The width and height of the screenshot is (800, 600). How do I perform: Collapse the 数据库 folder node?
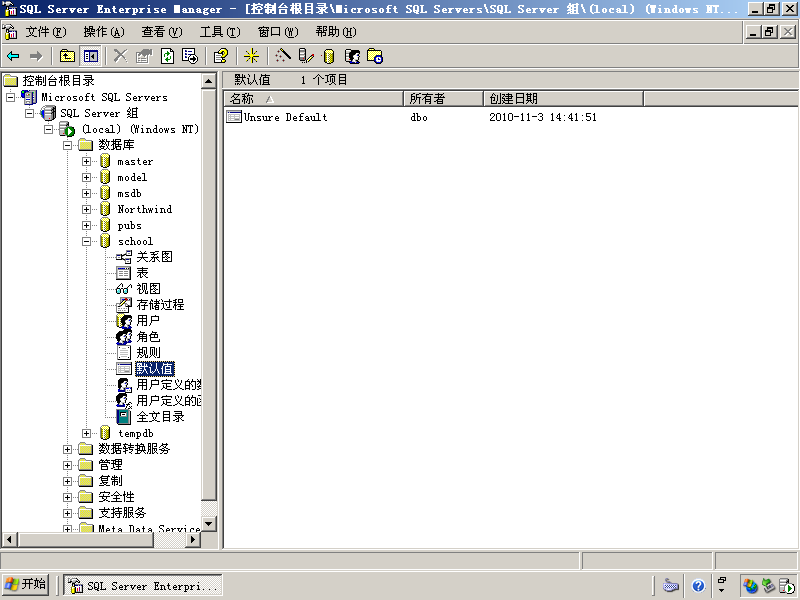pyautogui.click(x=67, y=145)
